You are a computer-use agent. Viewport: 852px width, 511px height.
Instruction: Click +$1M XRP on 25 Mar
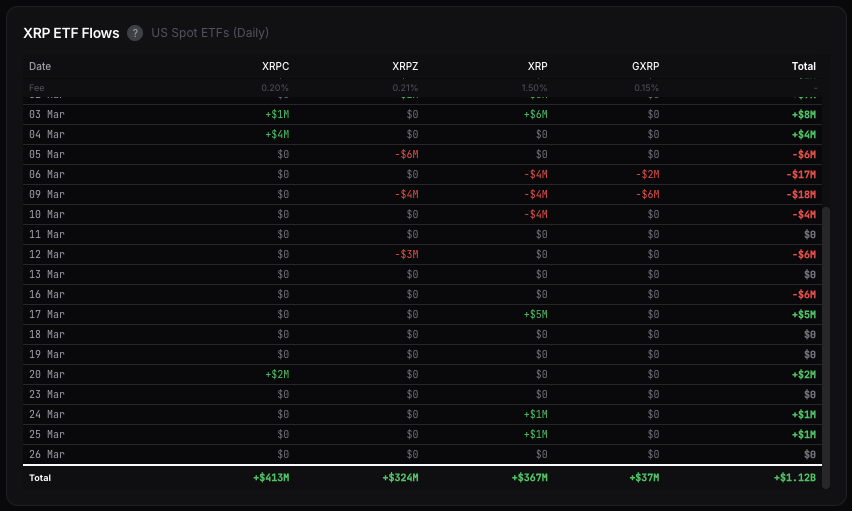[x=536, y=434]
